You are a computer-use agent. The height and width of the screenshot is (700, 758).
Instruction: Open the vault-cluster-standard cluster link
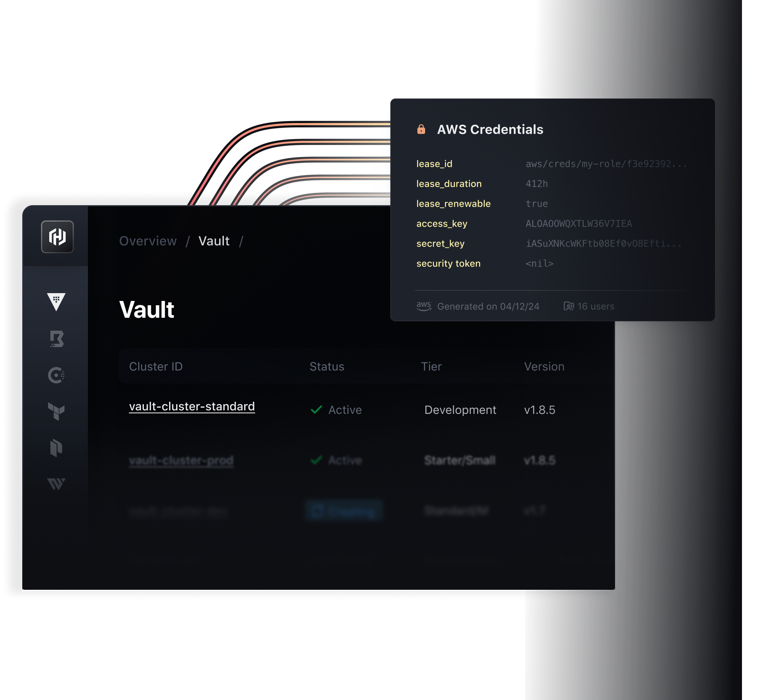pyautogui.click(x=192, y=406)
